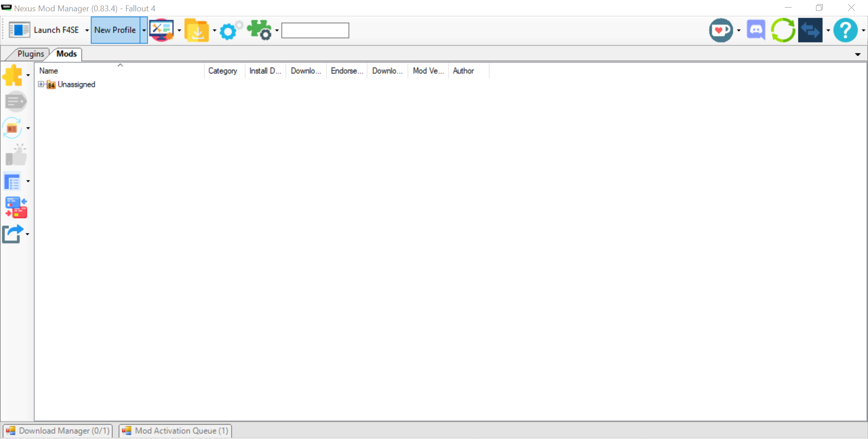Click the New Profile button
Image resolution: width=868 pixels, height=439 pixels.
point(115,30)
